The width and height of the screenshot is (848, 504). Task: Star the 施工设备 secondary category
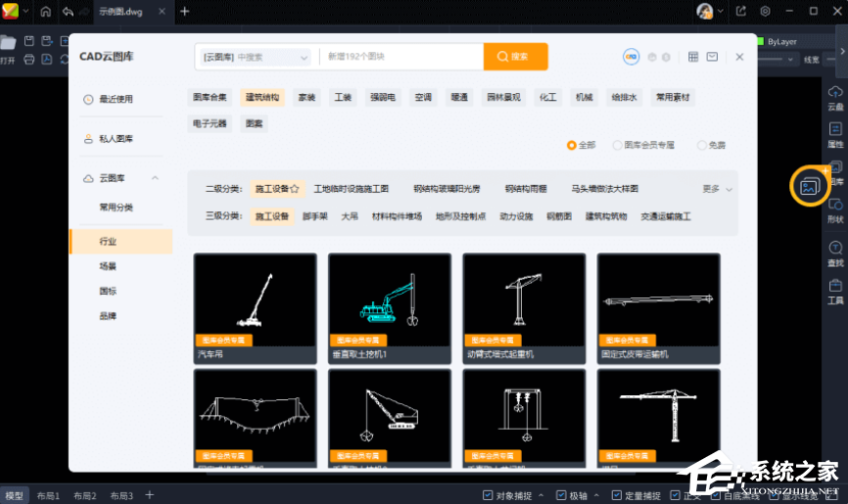coord(294,189)
